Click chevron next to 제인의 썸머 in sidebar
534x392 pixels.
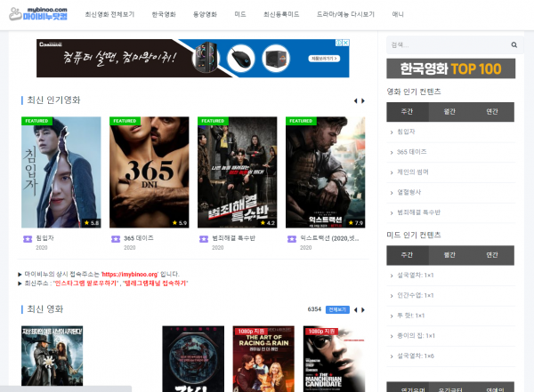click(392, 172)
